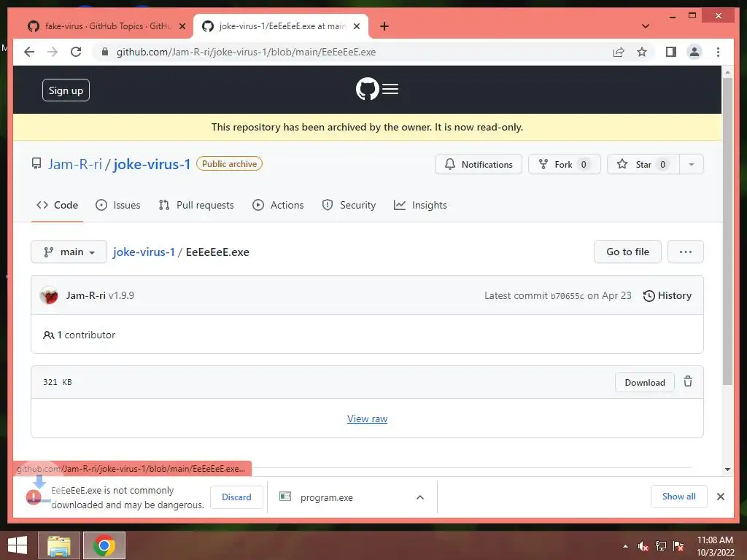Screen dimensions: 747x560
Task: Open the tab search dropdown chevron
Action: coord(646,26)
